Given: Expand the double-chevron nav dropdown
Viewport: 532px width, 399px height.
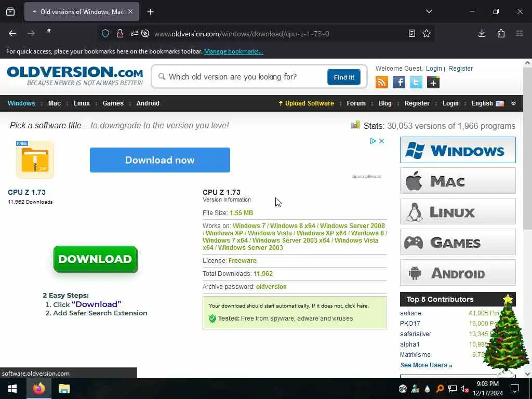Looking at the screenshot, I should 513,103.
